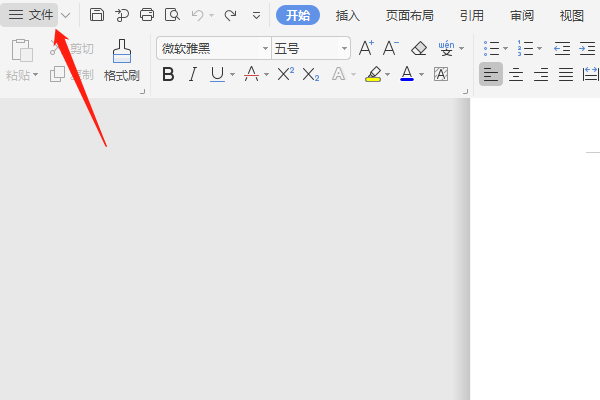Screen dimensions: 600x400
Task: Click the pinyin guide wén icon
Action: (x=446, y=48)
